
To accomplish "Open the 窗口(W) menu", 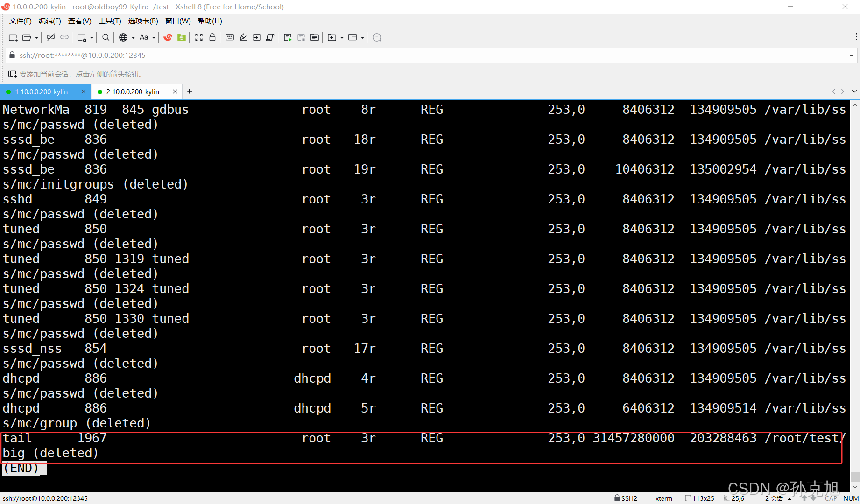I will click(x=178, y=21).
